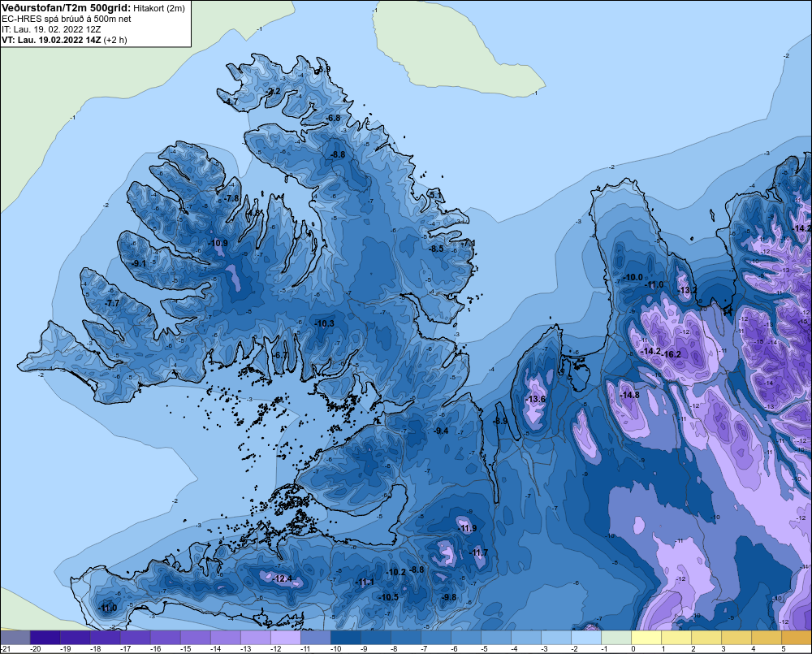
Task: Click the orange swatch ending the legend
Action: click(797, 638)
